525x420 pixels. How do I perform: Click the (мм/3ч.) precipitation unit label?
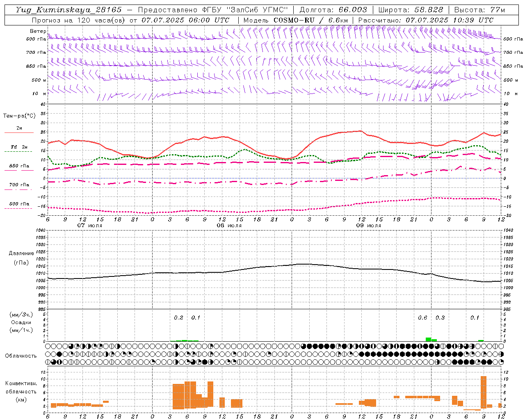[21, 315]
